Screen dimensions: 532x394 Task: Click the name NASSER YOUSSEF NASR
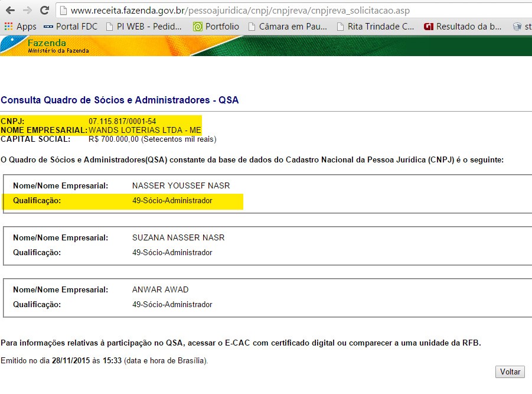pos(181,185)
